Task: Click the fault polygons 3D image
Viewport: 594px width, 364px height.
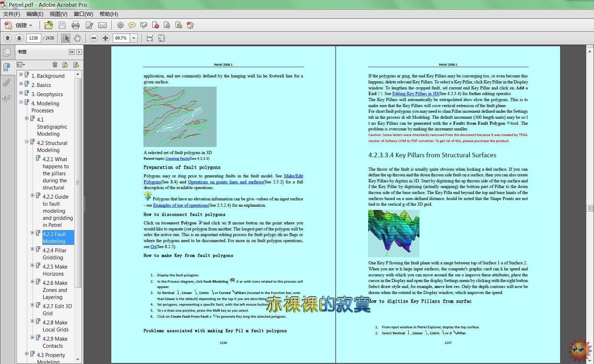Action: coord(180,117)
